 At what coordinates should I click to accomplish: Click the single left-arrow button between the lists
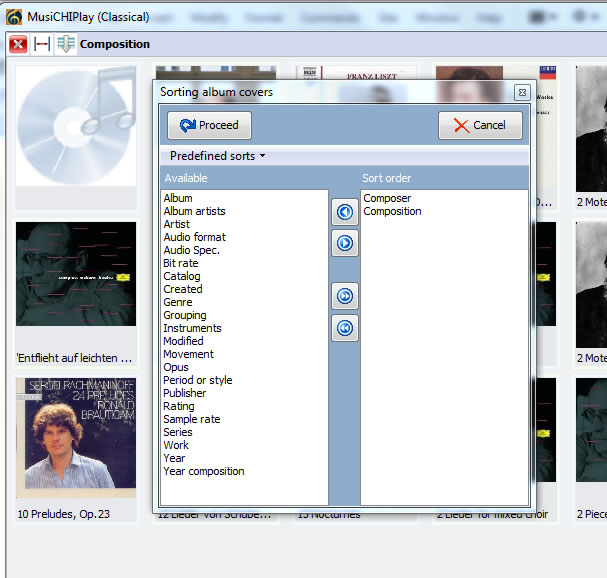pyautogui.click(x=345, y=212)
